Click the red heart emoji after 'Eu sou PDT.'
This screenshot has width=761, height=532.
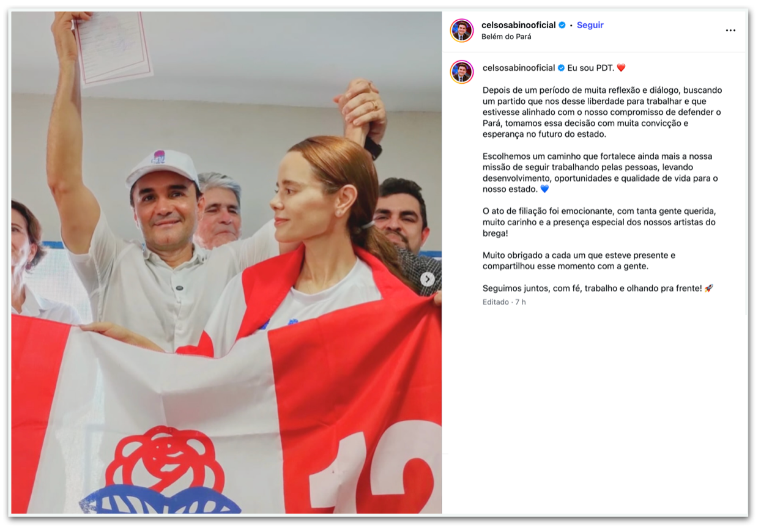(x=621, y=68)
